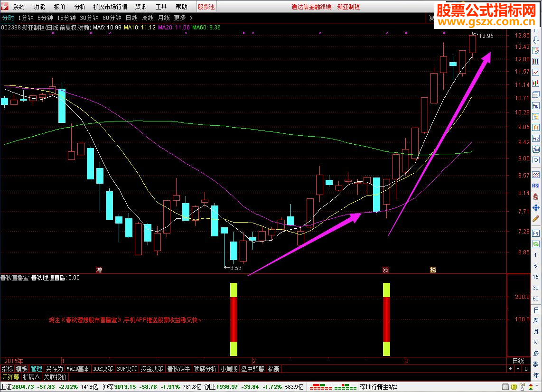Select the RSI indicator icon
This screenshot has height=392, width=542.
[535, 186]
